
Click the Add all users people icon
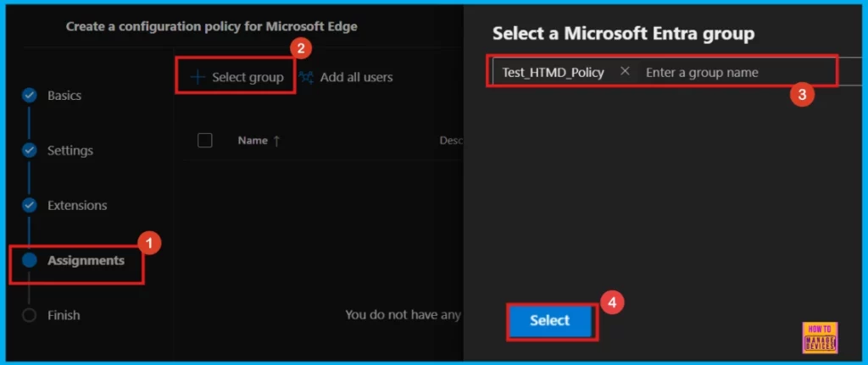305,77
